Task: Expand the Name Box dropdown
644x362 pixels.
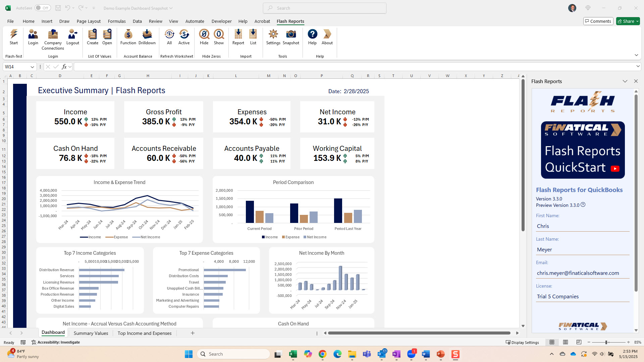Action: (x=32, y=67)
